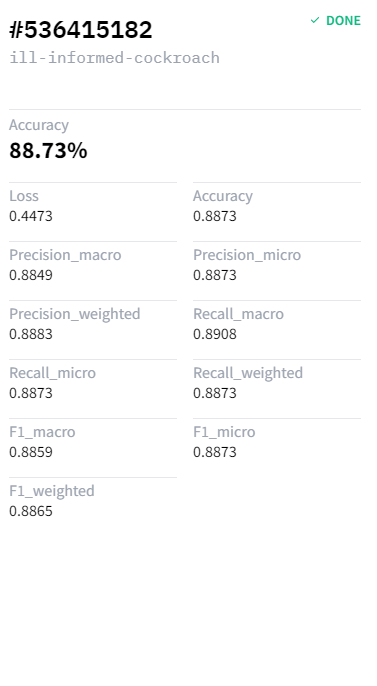Click the Loss metric label
The height and width of the screenshot is (686, 377).
click(x=24, y=196)
